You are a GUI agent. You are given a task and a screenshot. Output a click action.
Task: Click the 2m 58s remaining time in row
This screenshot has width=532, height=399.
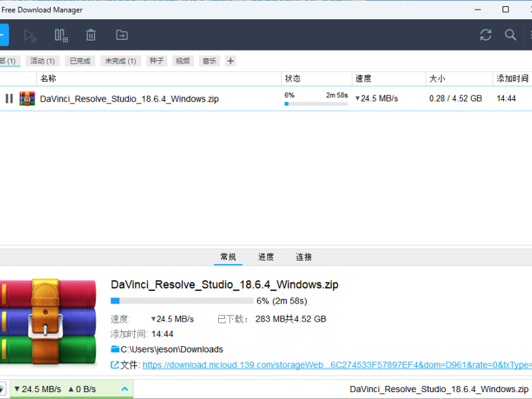pyautogui.click(x=337, y=95)
